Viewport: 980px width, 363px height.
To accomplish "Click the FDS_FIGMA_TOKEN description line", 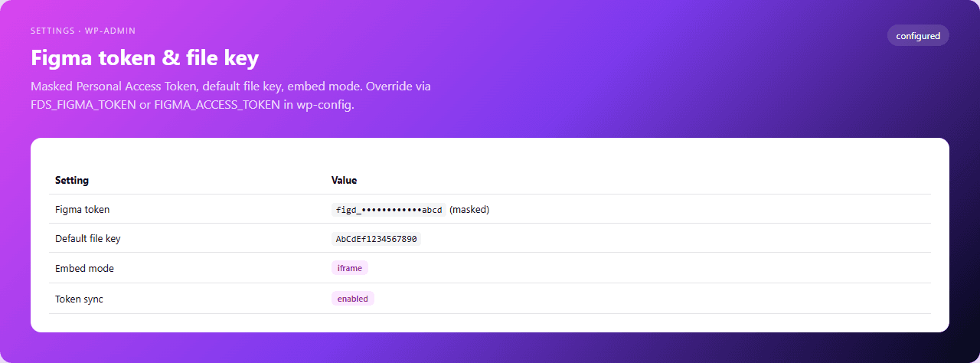I will tap(192, 105).
